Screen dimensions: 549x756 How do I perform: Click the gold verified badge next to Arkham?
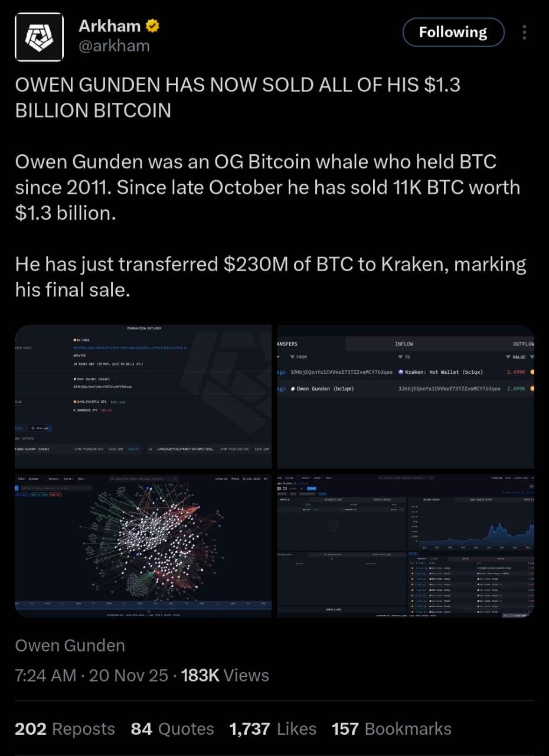pos(152,25)
